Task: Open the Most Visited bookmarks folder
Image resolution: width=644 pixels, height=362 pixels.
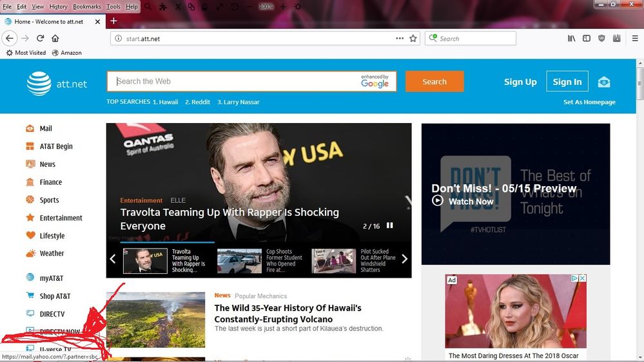Action: [26, 53]
